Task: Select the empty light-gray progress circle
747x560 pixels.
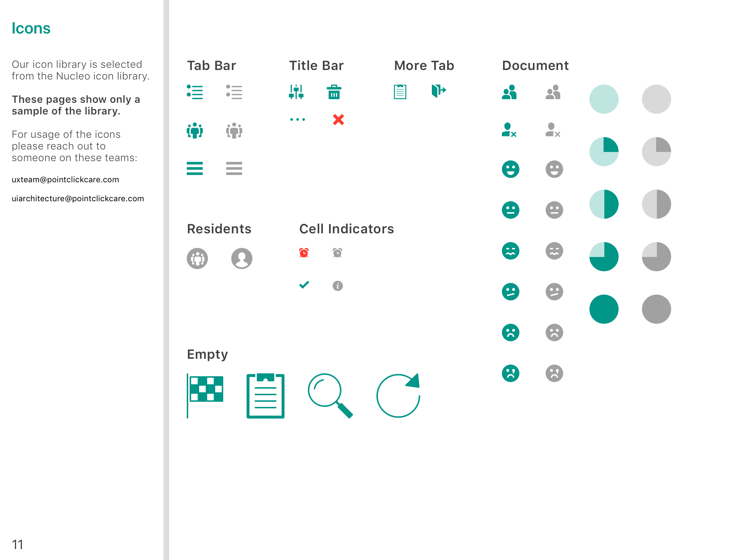Action: pyautogui.click(x=657, y=99)
